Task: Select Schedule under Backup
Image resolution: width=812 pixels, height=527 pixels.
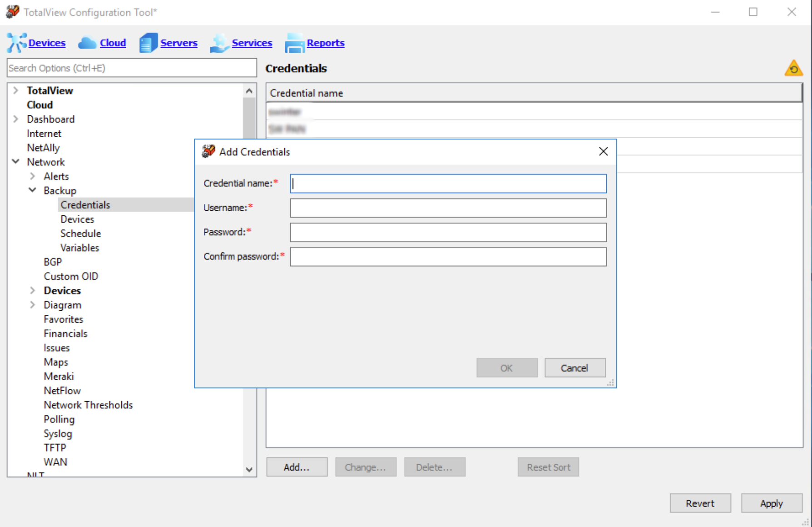Action: click(81, 234)
